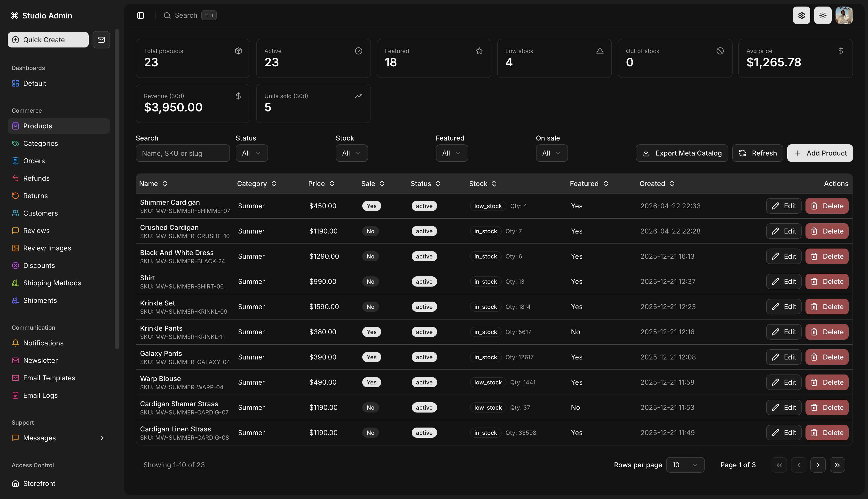The width and height of the screenshot is (868, 499).
Task: Open the On sale filter dropdown
Action: [x=552, y=153]
